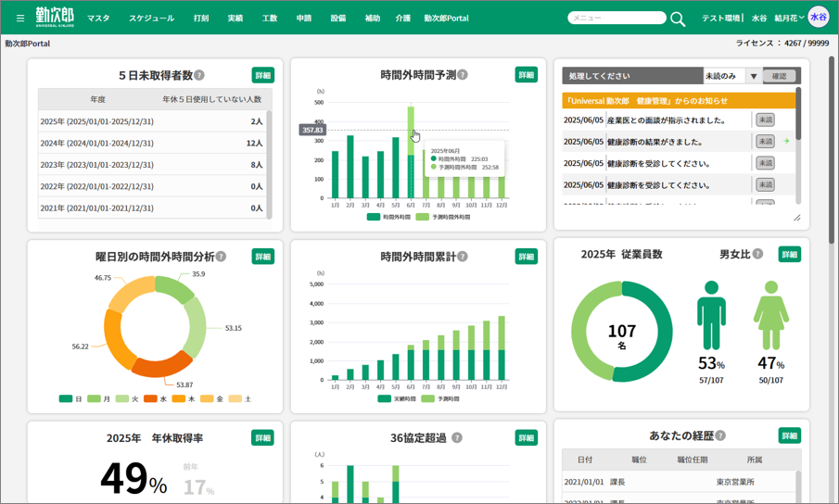This screenshot has width=839, height=504.
Task: Click the 5日未取得者数 table scrollbar
Action: 269,164
